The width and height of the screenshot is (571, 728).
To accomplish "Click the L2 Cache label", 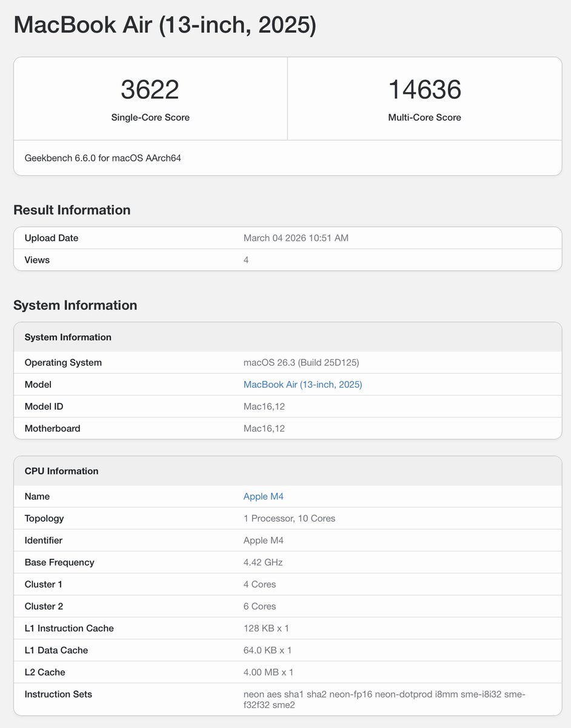I will pyautogui.click(x=45, y=672).
